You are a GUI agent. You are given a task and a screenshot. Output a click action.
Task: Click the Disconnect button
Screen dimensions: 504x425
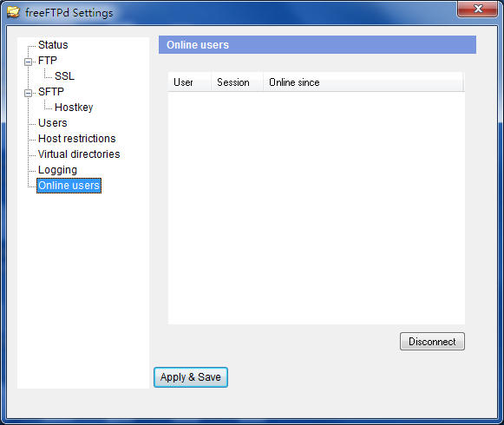[x=432, y=342]
